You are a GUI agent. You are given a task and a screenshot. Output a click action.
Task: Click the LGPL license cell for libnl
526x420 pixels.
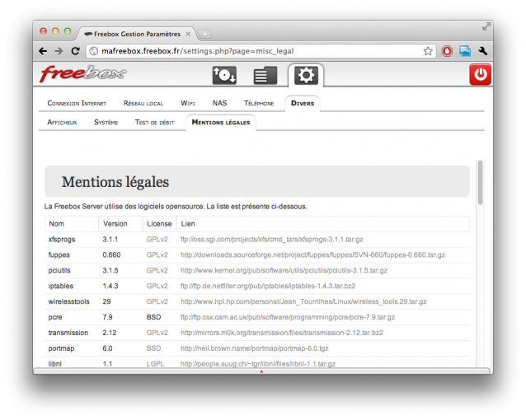pos(155,364)
